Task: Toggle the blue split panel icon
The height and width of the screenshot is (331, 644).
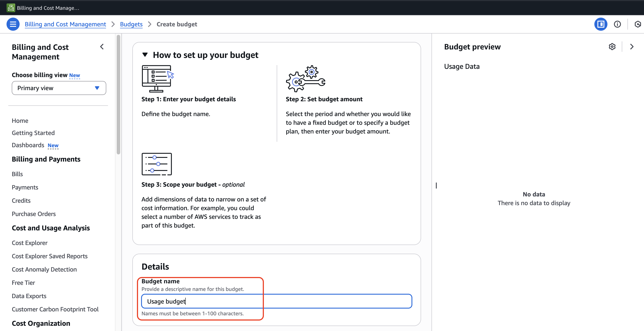Action: click(600, 24)
